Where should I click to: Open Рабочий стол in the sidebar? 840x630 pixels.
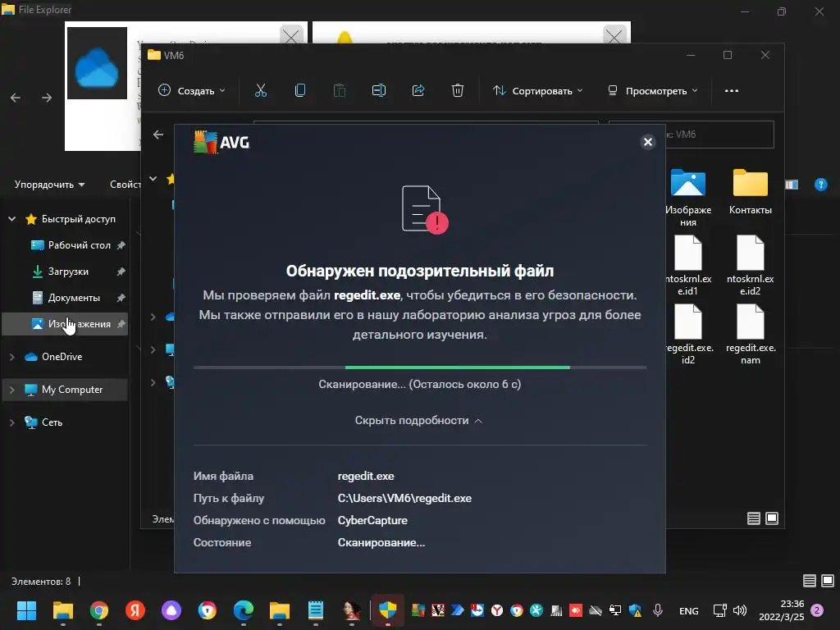click(x=79, y=244)
